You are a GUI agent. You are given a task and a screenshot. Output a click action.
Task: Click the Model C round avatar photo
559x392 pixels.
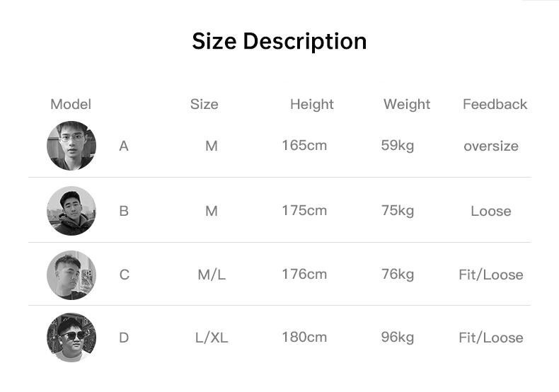click(71, 275)
